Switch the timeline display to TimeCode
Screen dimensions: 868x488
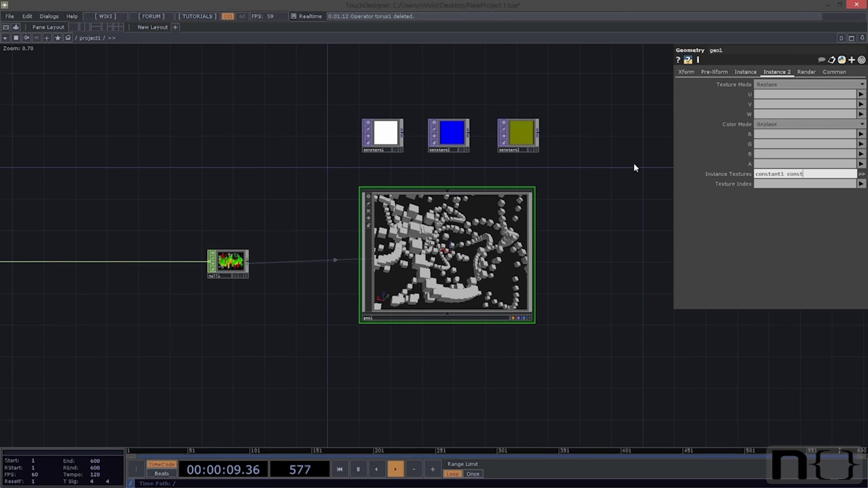(x=161, y=465)
